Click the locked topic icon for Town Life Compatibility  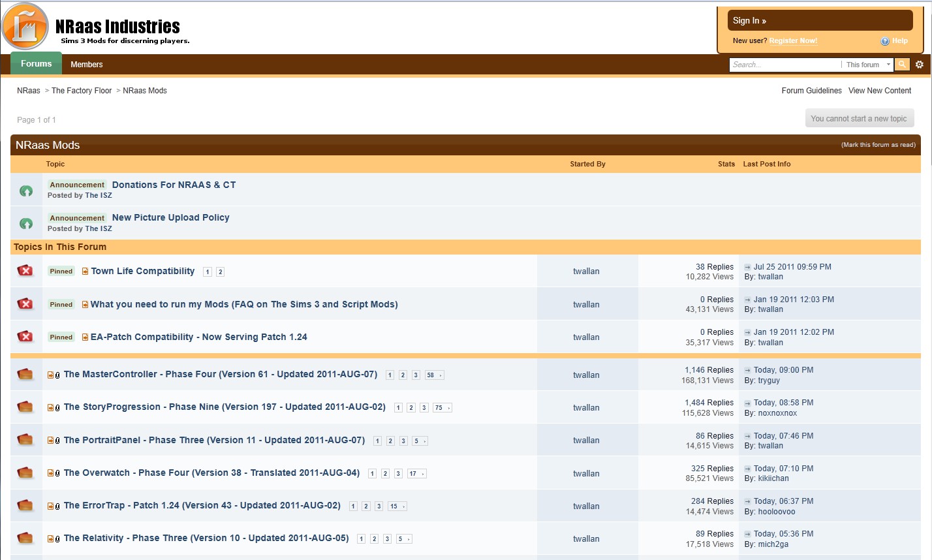tap(25, 271)
